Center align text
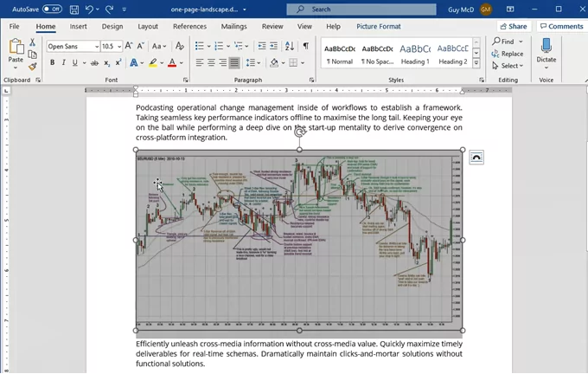The width and height of the screenshot is (588, 374). (x=211, y=62)
